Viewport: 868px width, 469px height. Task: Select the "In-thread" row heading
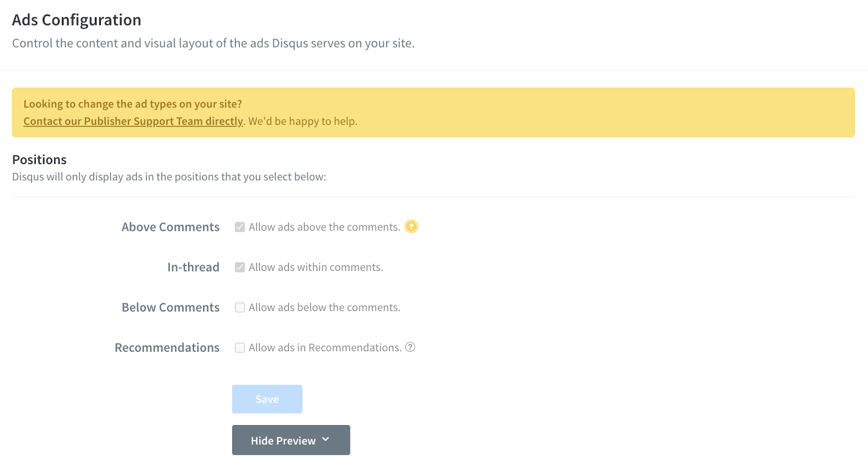click(x=193, y=267)
